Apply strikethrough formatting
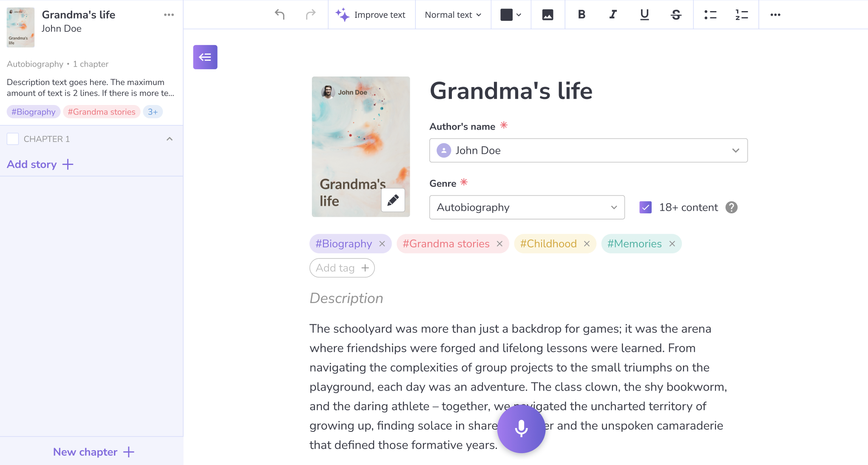 click(x=676, y=15)
